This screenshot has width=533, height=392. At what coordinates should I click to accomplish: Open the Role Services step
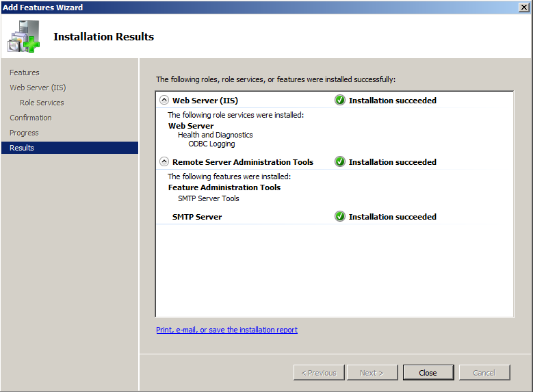click(42, 103)
